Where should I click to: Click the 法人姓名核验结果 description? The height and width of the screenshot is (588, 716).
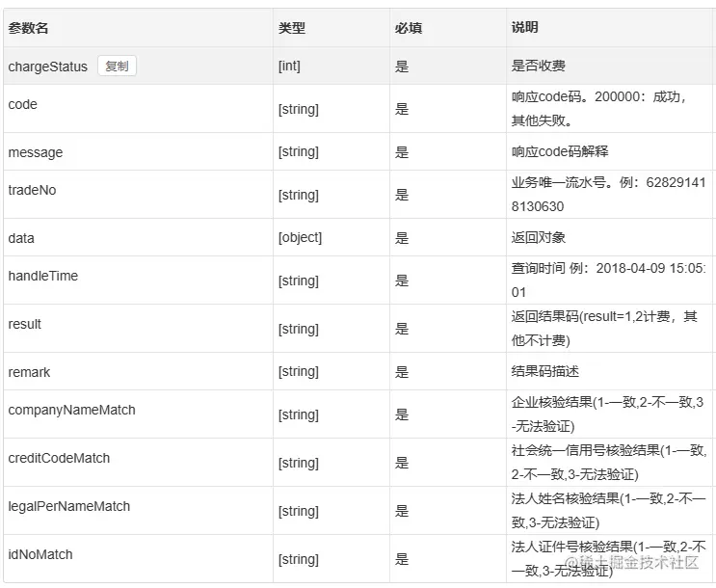click(x=609, y=511)
